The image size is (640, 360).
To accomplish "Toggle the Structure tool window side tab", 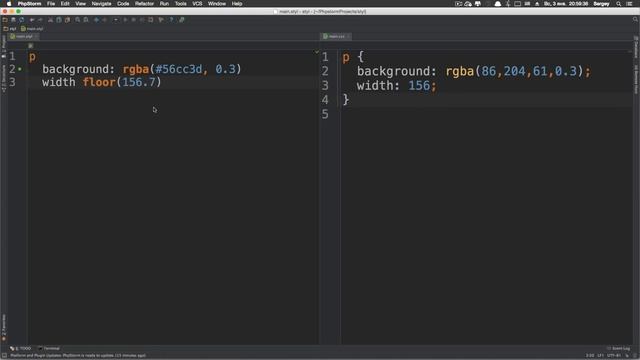I will [4, 78].
